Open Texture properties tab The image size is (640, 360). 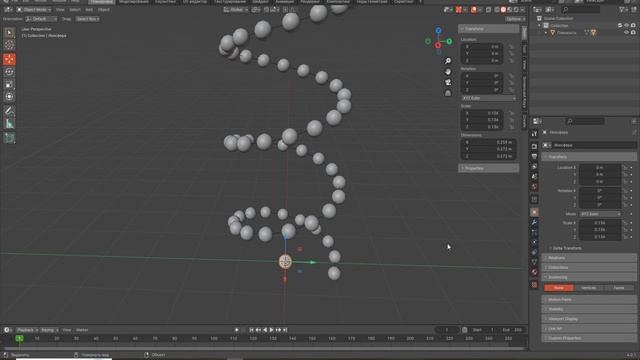[534, 284]
